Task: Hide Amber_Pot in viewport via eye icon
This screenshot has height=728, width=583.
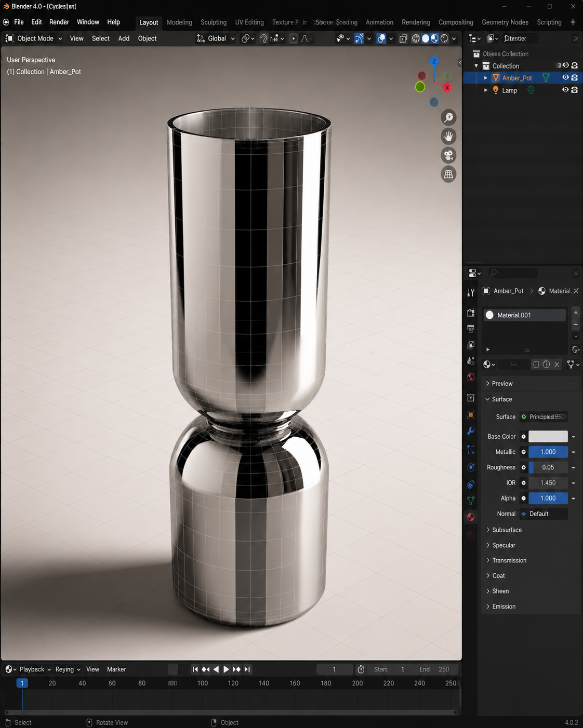Action: pyautogui.click(x=565, y=78)
